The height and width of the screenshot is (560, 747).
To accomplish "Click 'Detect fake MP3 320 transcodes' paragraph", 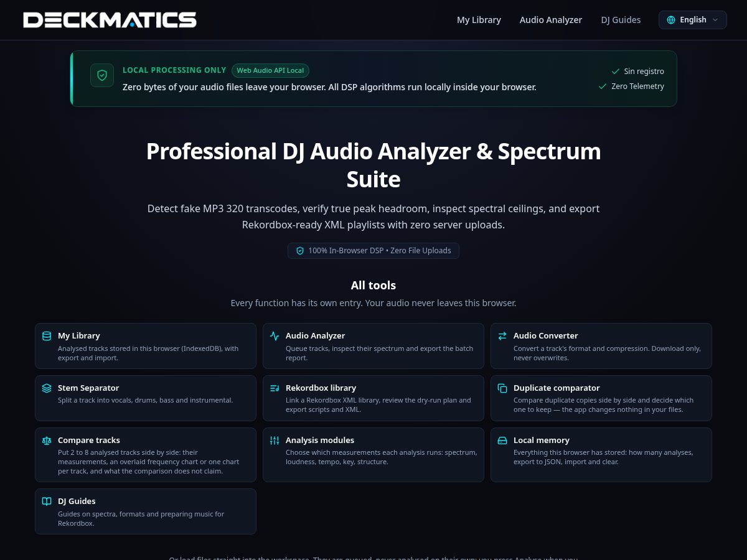I will (x=374, y=217).
